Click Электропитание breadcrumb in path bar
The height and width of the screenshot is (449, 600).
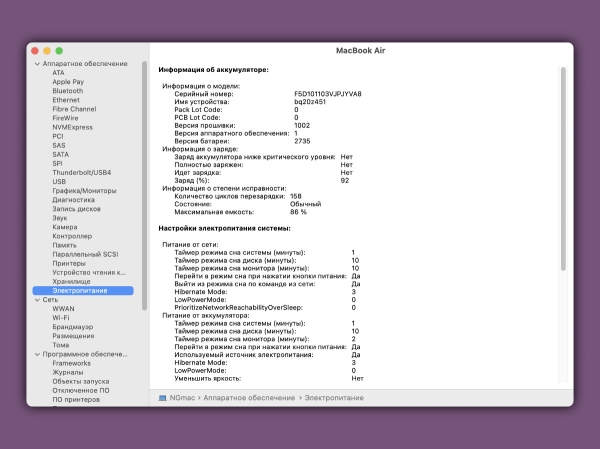point(334,398)
